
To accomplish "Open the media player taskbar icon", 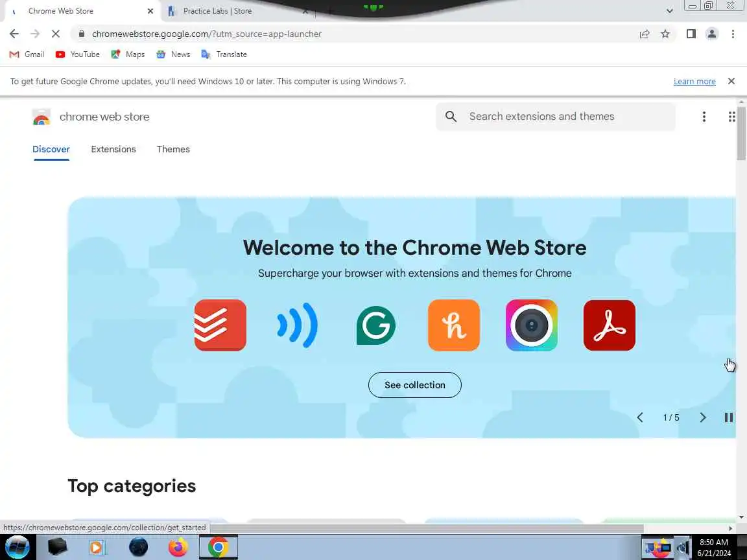I will point(97,547).
